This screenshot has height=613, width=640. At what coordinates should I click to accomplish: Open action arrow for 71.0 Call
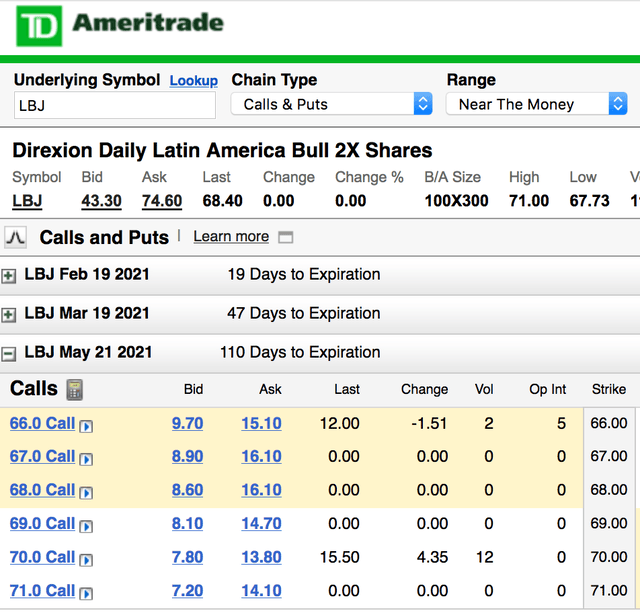(86, 593)
